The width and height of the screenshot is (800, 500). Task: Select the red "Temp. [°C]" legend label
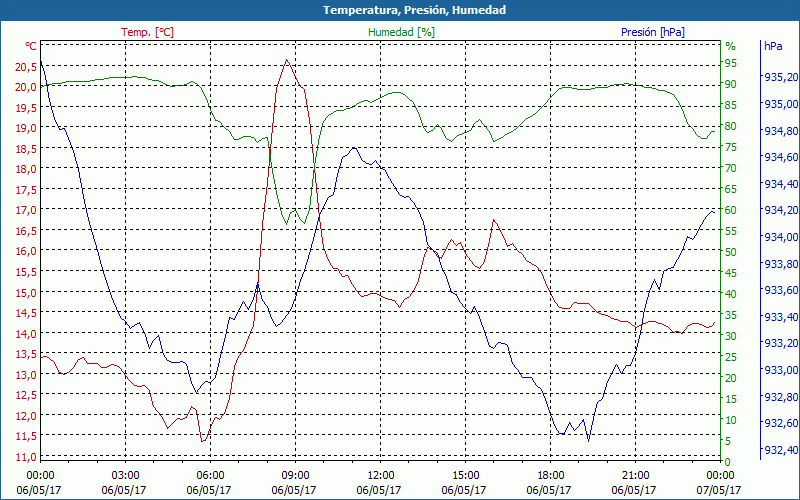(147, 32)
